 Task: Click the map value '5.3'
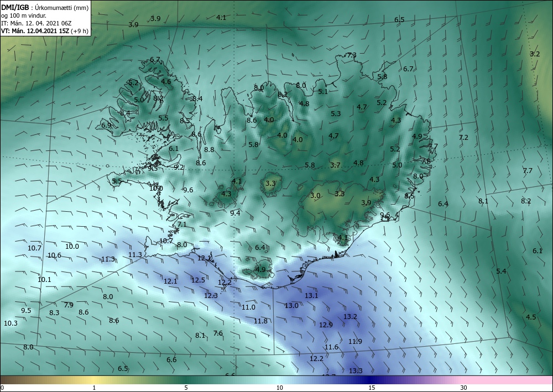coord(336,113)
